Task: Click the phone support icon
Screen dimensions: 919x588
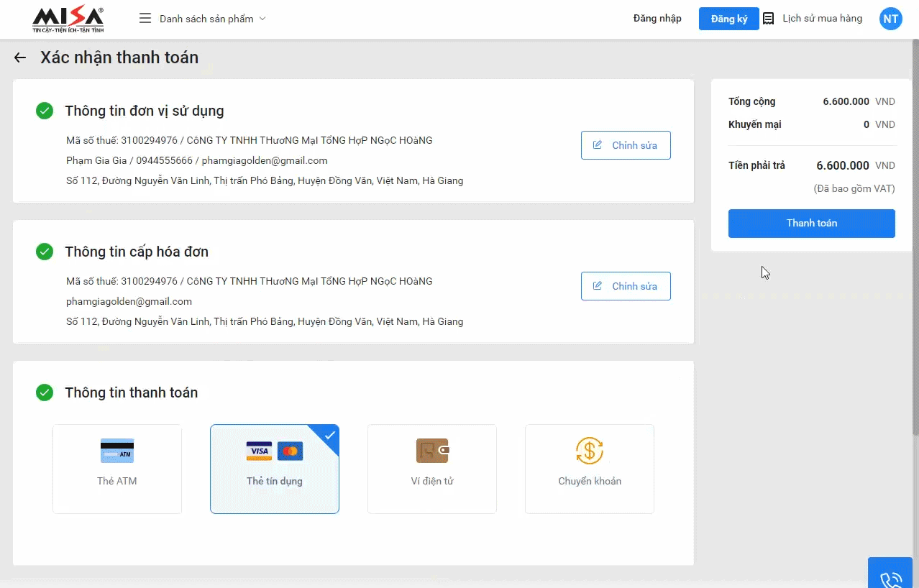Action: pyautogui.click(x=891, y=578)
